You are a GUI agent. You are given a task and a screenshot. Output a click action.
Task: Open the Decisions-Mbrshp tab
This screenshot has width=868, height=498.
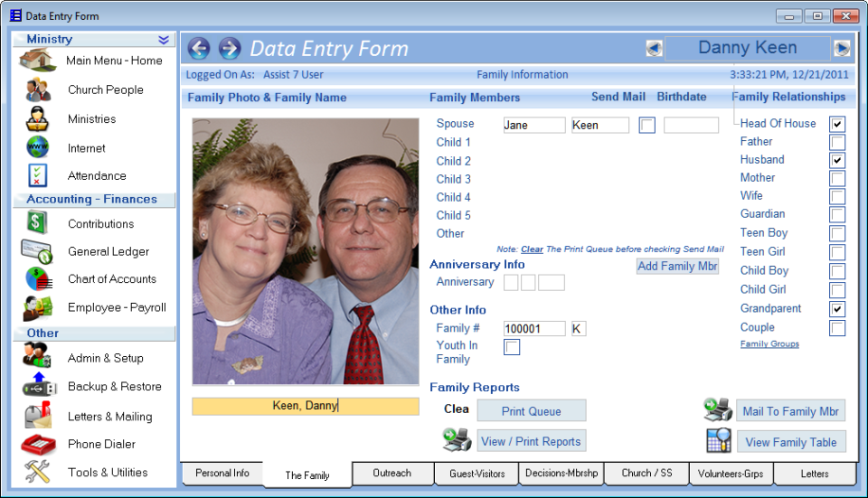(x=561, y=474)
